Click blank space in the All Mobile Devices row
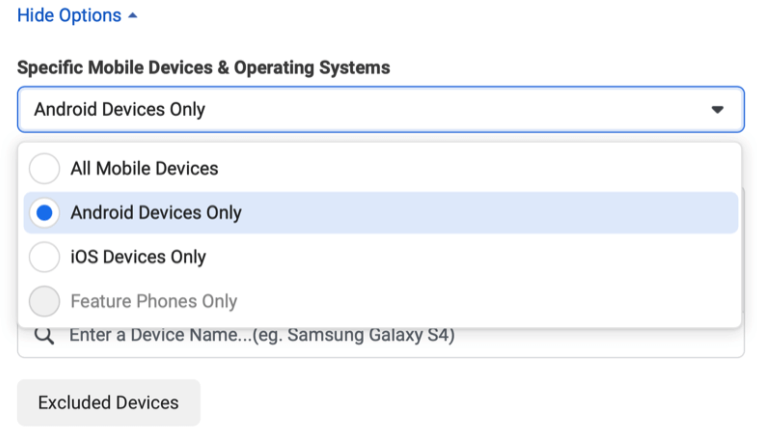 point(480,168)
